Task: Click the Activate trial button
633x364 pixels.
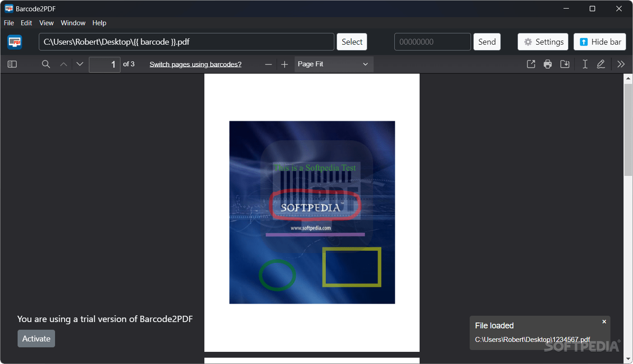Action: (x=36, y=339)
